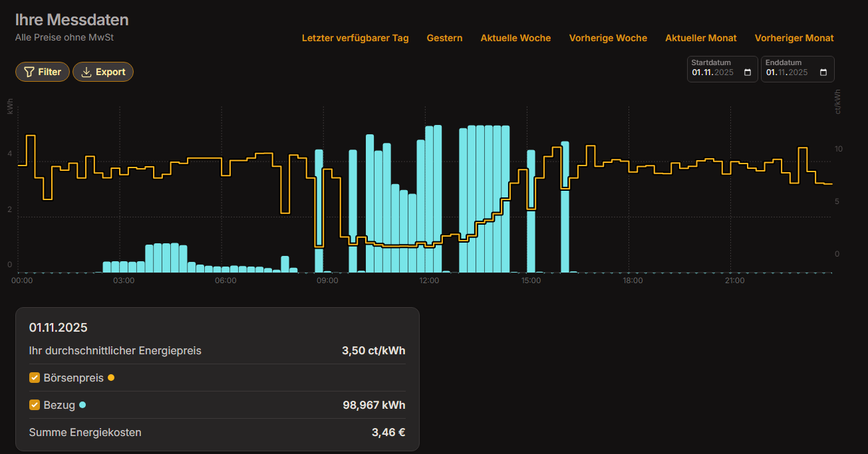
Task: Click the Bezug label text in summary
Action: click(x=59, y=405)
